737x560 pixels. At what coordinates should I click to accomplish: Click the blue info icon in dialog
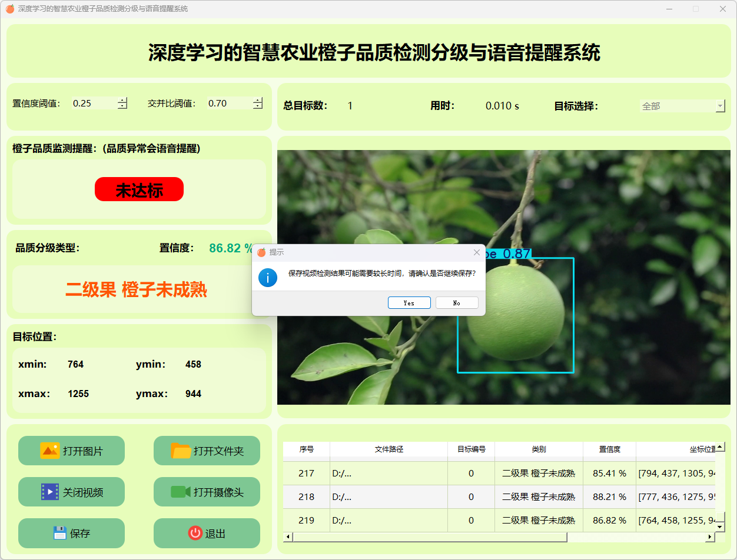[x=268, y=277]
